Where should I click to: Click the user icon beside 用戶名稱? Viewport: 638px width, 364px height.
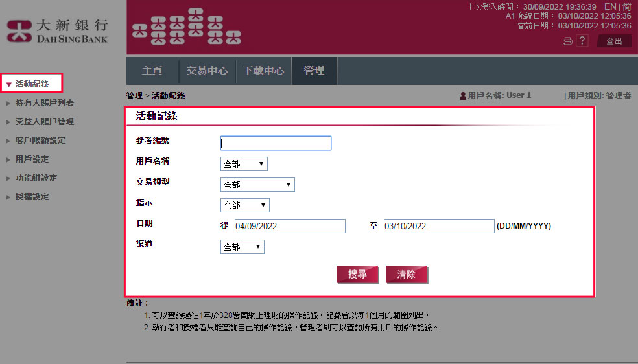[x=463, y=96]
